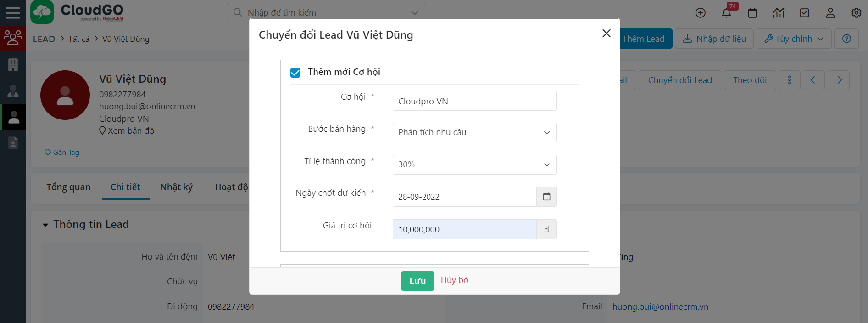Close the Chuyển đổi Lead dialog
This screenshot has height=323, width=868.
coord(606,34)
